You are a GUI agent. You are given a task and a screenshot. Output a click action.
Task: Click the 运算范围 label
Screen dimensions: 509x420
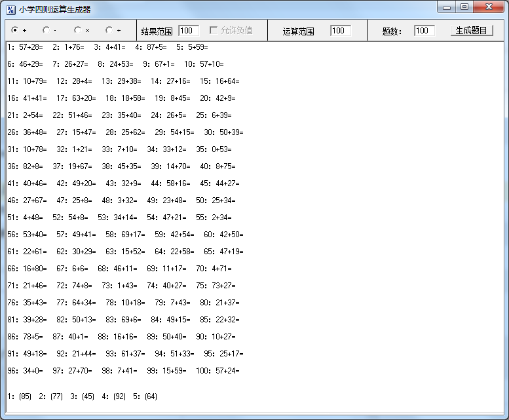[x=298, y=31]
